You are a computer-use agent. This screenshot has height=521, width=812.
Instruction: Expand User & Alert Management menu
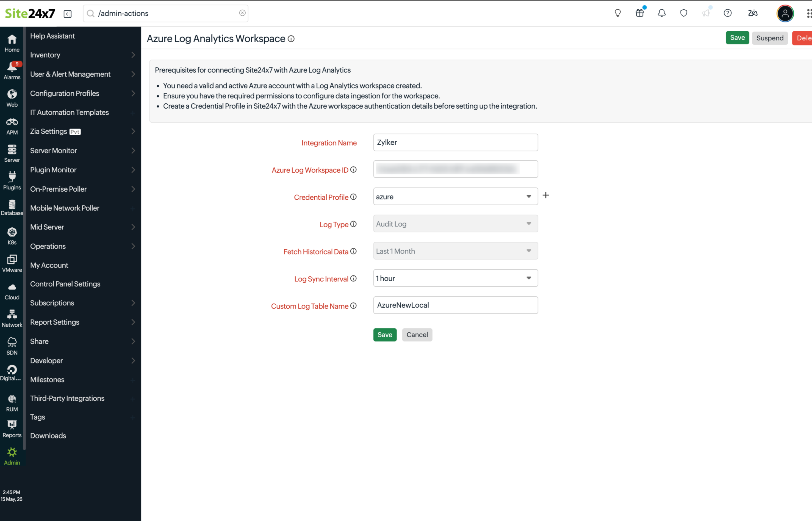coord(83,74)
